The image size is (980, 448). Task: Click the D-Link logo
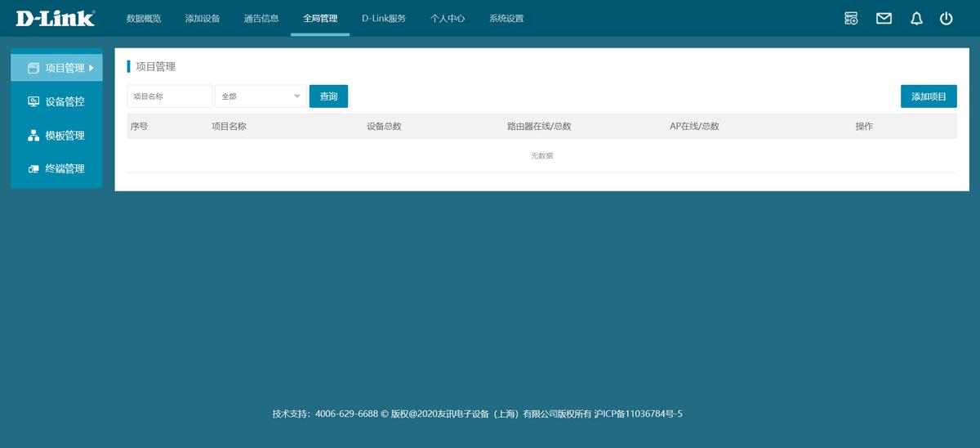[55, 18]
